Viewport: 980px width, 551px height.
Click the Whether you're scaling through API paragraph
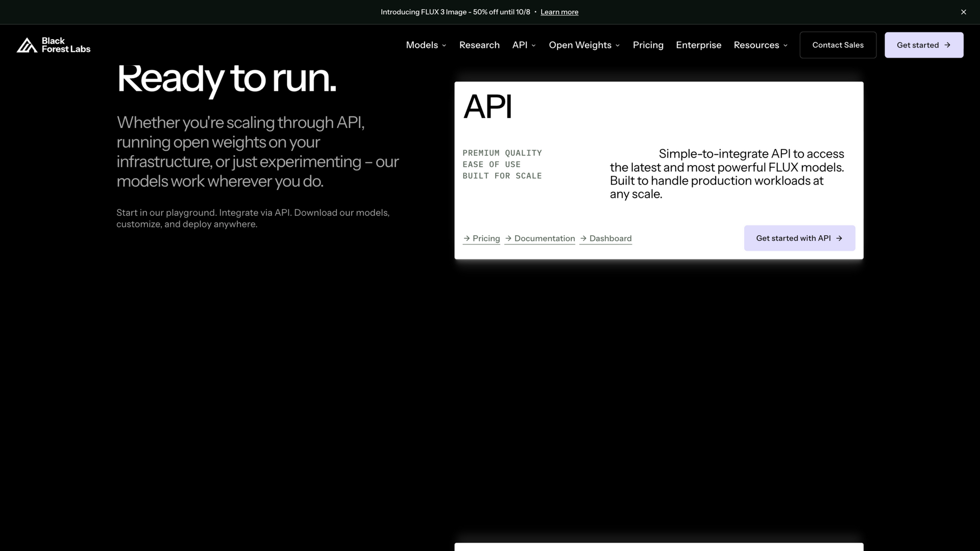coord(258,152)
